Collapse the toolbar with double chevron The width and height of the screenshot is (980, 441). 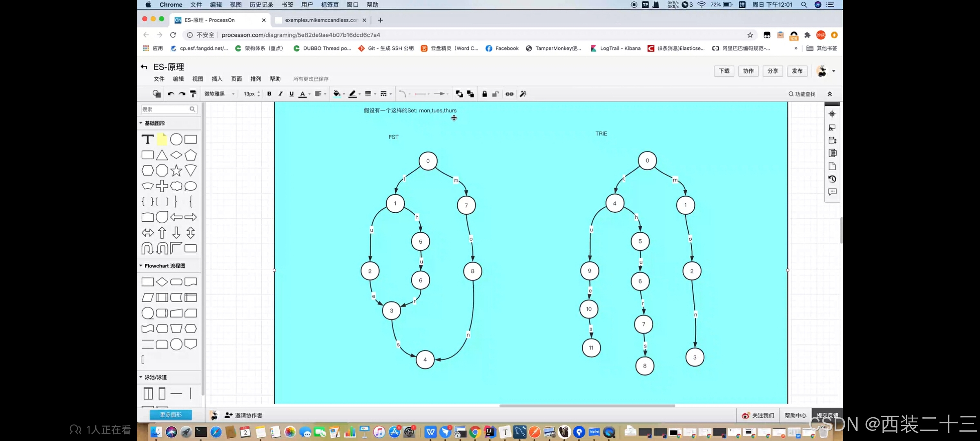[830, 94]
